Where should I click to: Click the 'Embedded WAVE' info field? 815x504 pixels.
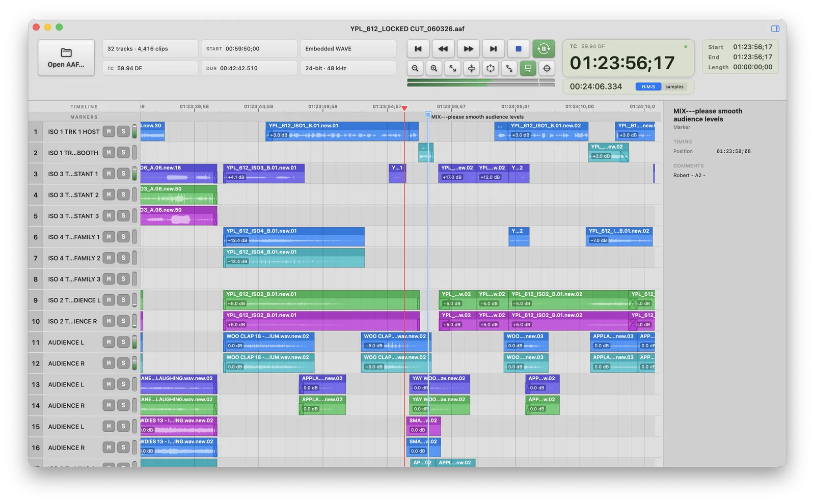[348, 49]
